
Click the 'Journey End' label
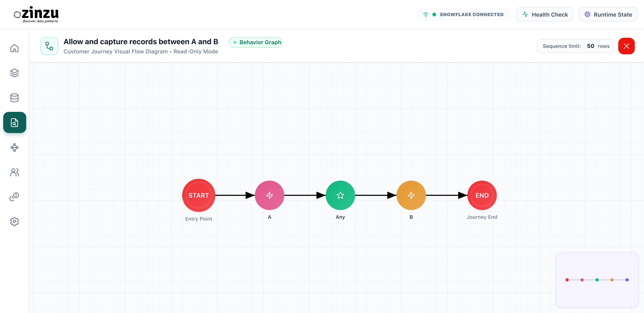tap(482, 217)
